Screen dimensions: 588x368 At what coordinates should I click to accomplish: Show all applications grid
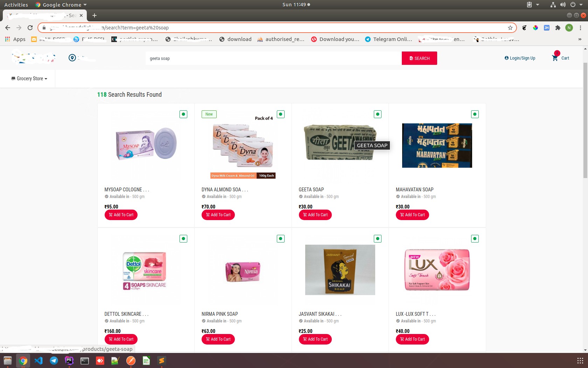tap(580, 361)
